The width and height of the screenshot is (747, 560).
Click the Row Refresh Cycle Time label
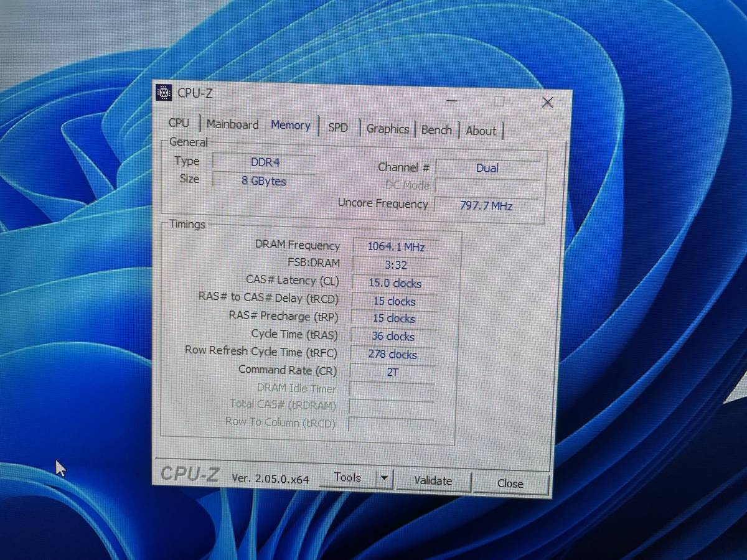pos(261,352)
